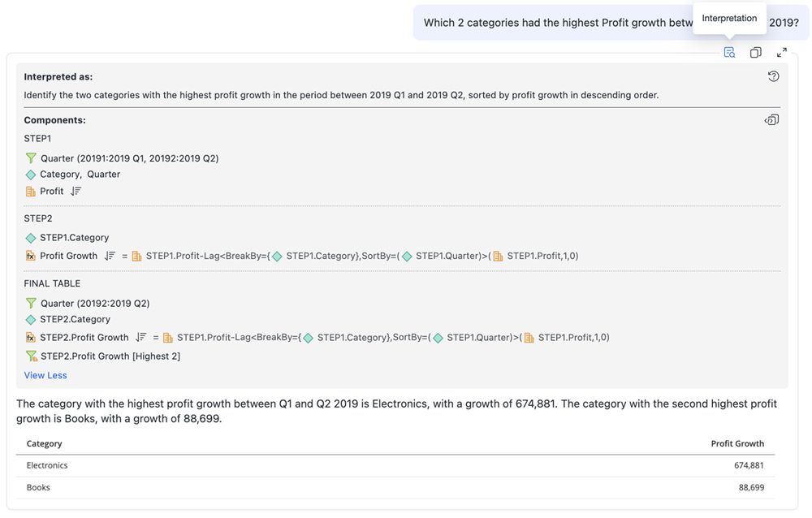This screenshot has height=518, width=812.
Task: Click the STEP1 Profit metric icon
Action: 31,192
